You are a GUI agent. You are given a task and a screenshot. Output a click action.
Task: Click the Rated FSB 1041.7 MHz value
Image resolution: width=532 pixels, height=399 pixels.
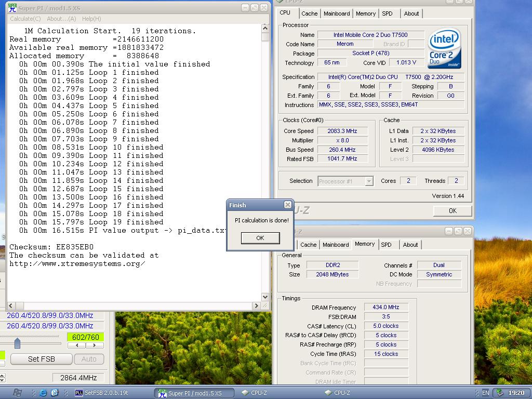click(342, 158)
